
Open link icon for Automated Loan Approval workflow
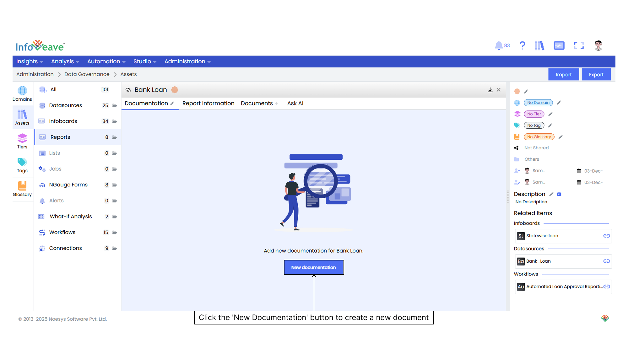(x=606, y=287)
